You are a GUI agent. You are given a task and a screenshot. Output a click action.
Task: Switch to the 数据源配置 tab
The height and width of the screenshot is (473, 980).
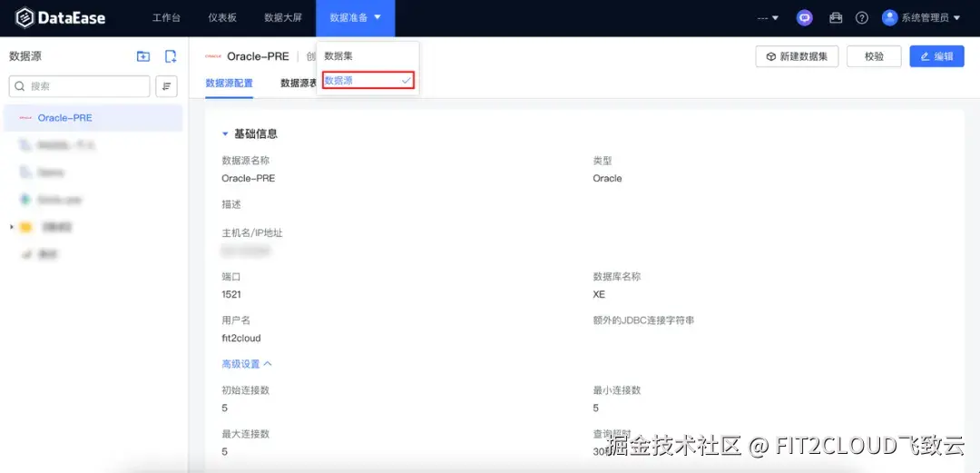(x=229, y=84)
